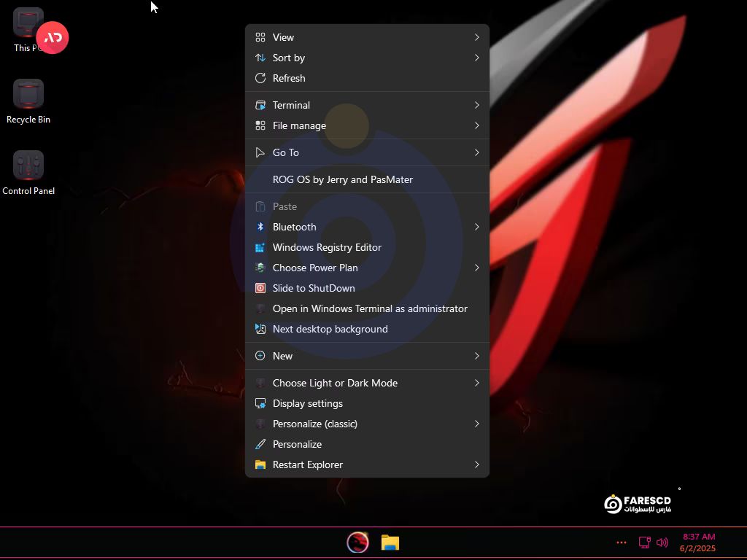Viewport: 747px width, 560px height.
Task: Expand the Choose Power Plan chevron
Action: coord(477,268)
